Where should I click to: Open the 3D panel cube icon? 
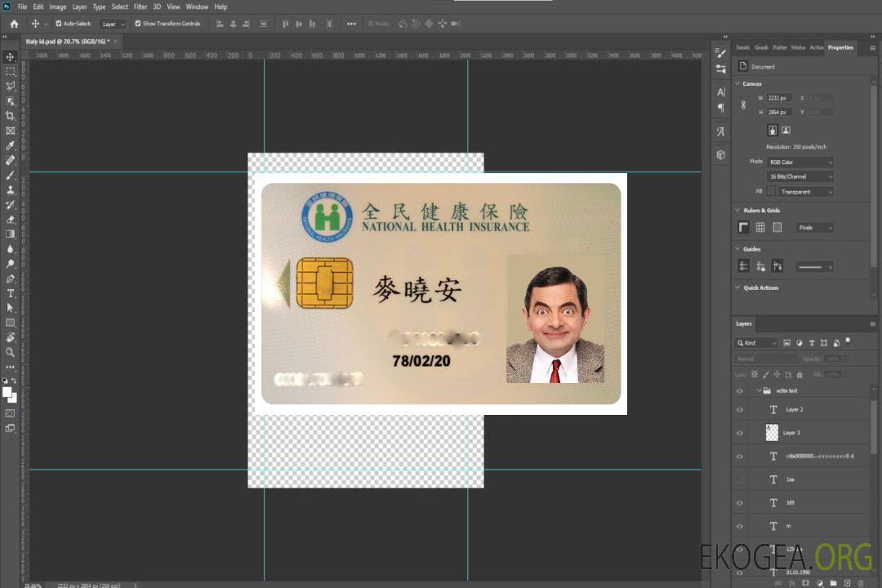tap(721, 154)
